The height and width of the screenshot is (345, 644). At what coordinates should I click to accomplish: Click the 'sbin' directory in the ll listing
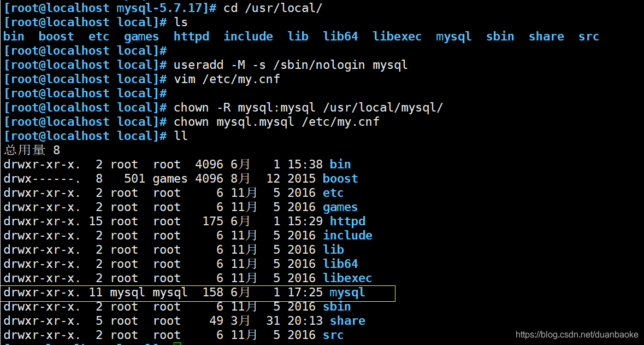[x=337, y=306]
